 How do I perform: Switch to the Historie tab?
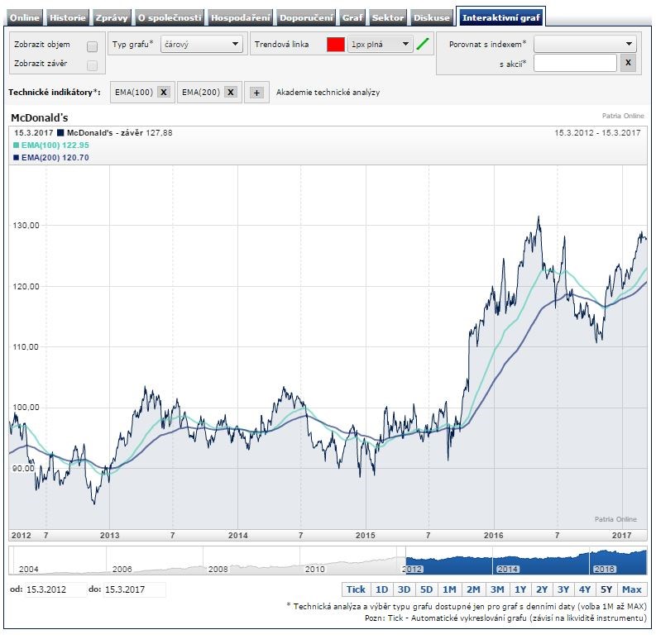(67, 17)
